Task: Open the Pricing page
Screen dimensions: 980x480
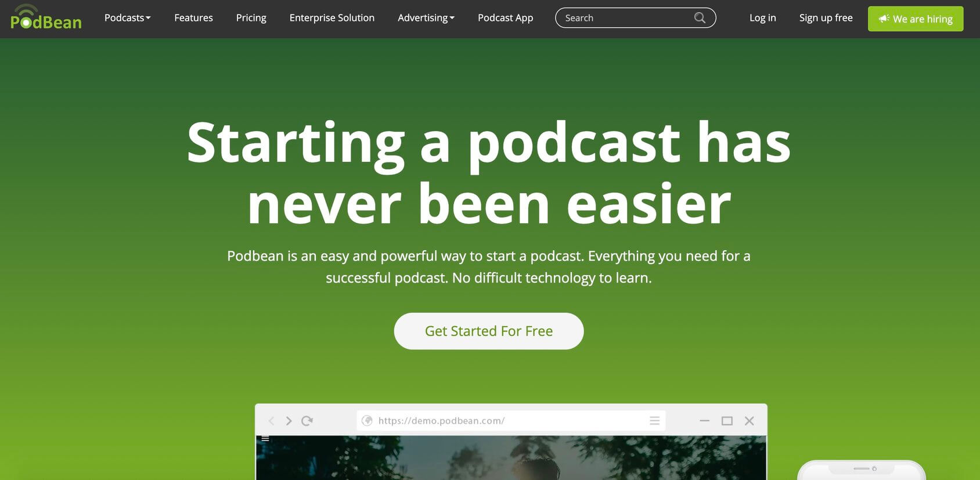Action: click(x=251, y=18)
